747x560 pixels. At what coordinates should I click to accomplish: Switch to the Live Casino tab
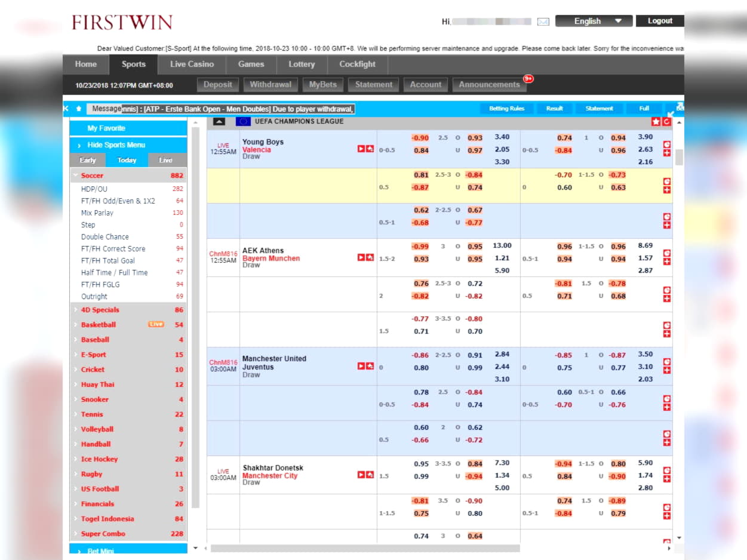(192, 64)
